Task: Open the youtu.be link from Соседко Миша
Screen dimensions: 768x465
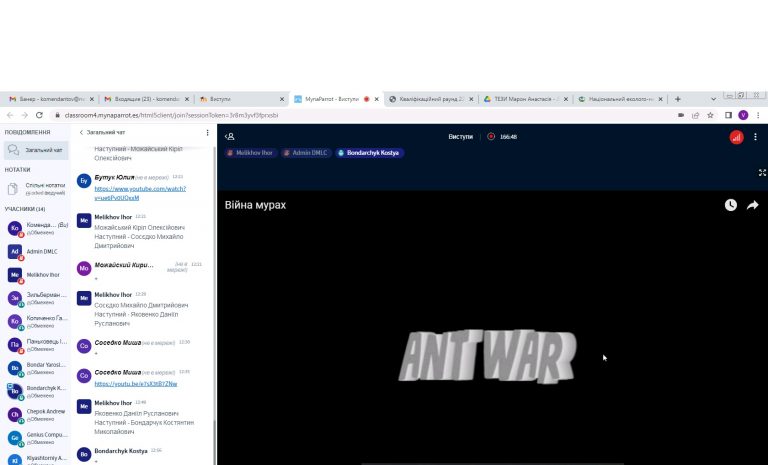Action: 135,383
